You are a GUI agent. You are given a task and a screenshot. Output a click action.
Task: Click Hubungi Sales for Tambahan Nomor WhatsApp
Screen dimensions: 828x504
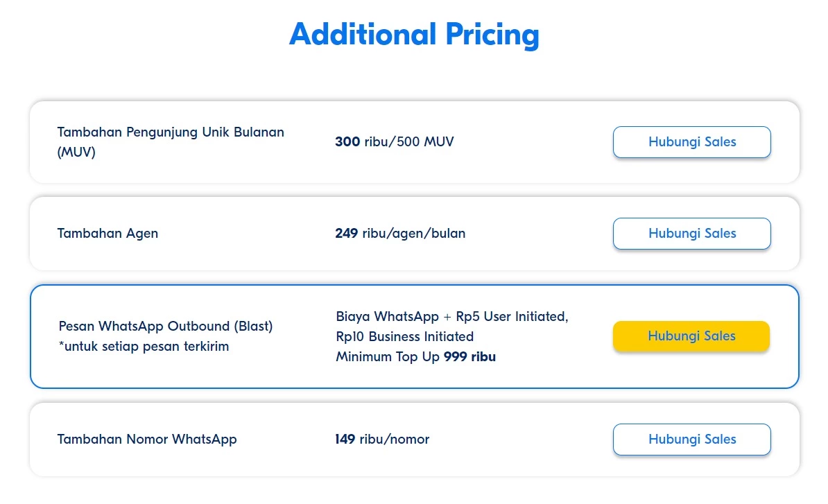[691, 440]
